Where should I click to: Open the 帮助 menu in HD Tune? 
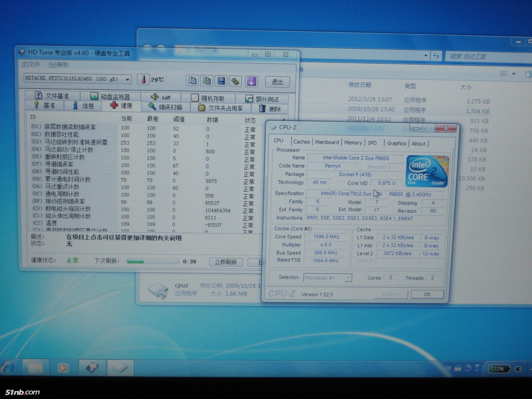(x=59, y=64)
